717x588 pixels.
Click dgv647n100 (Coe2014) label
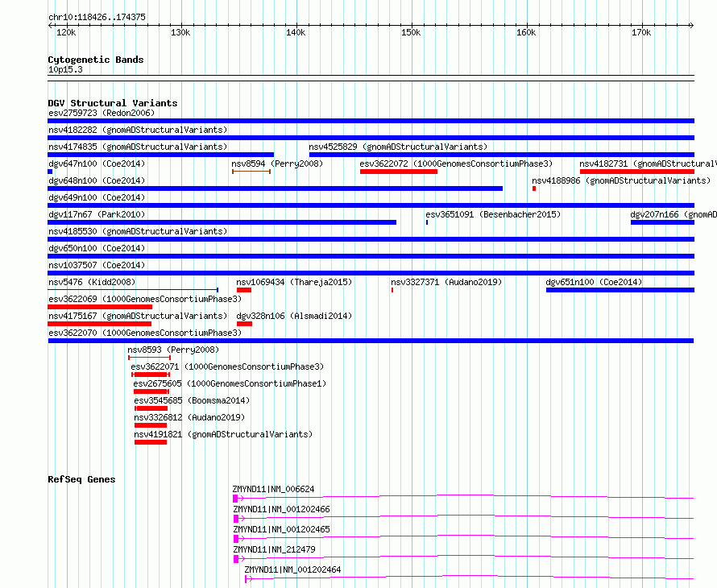(97, 164)
